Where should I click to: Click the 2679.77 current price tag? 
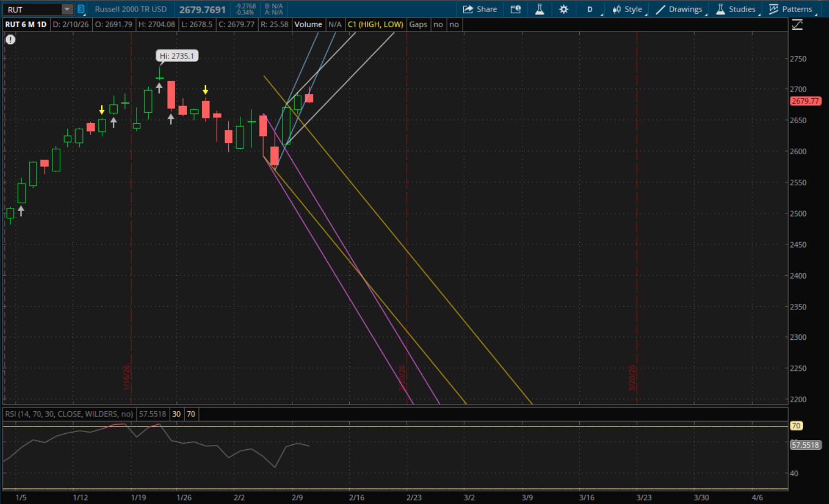805,101
